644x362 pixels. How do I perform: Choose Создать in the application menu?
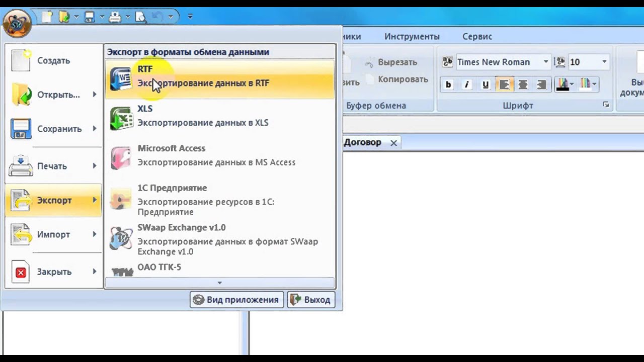click(x=53, y=60)
